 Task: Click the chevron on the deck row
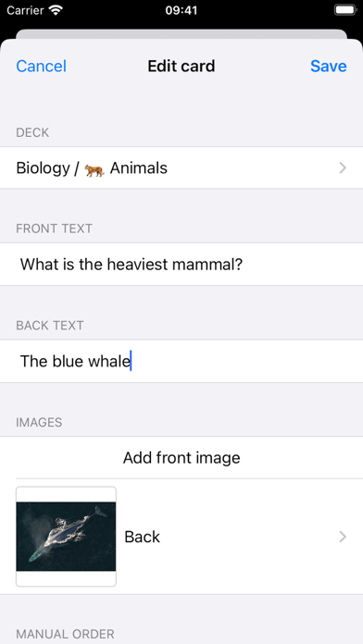click(343, 168)
